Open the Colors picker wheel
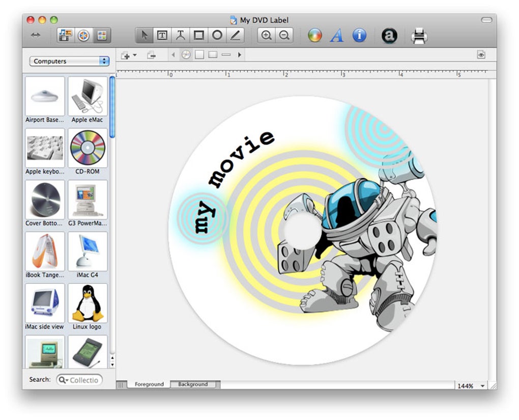Viewport: 519px width, 420px height. click(314, 36)
